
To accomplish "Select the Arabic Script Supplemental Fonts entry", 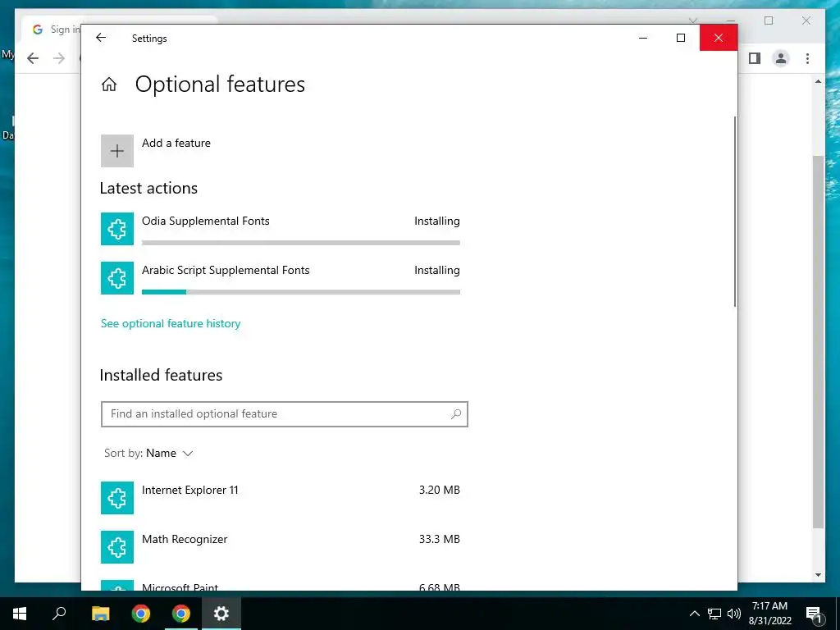I will point(281,278).
